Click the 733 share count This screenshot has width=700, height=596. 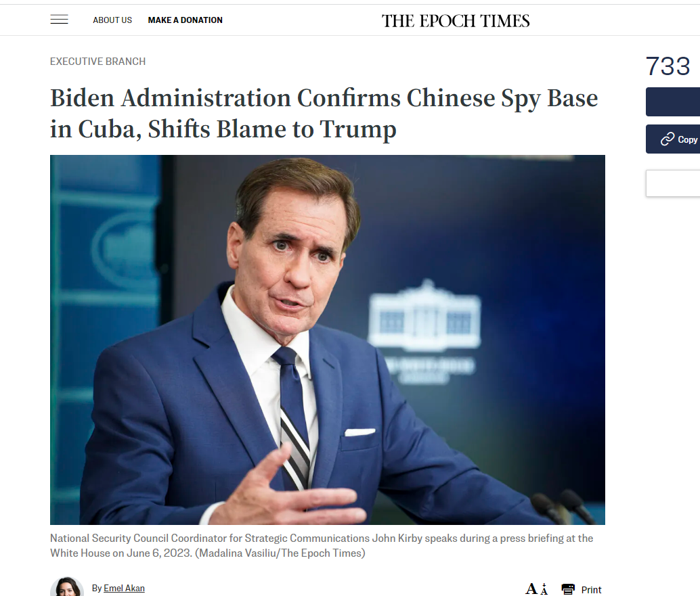[668, 66]
